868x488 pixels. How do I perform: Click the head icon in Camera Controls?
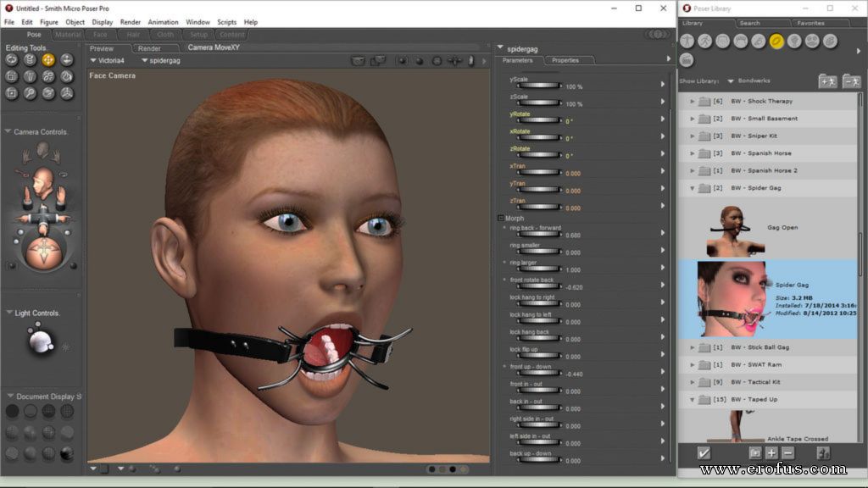[42, 180]
